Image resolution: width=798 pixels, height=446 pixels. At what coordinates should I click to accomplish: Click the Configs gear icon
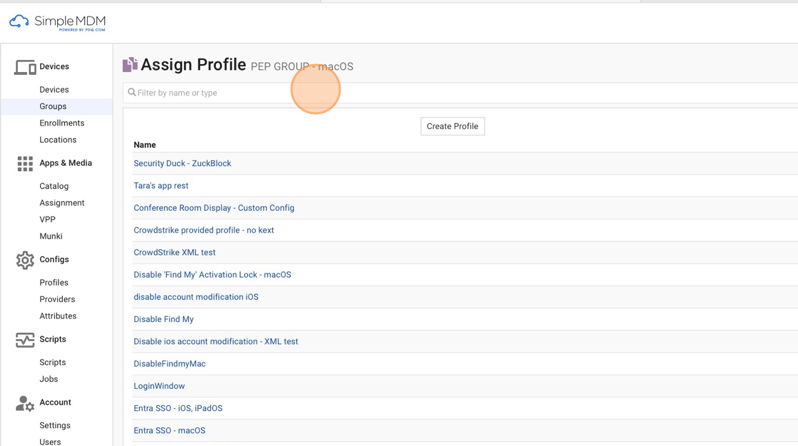pyautogui.click(x=25, y=260)
